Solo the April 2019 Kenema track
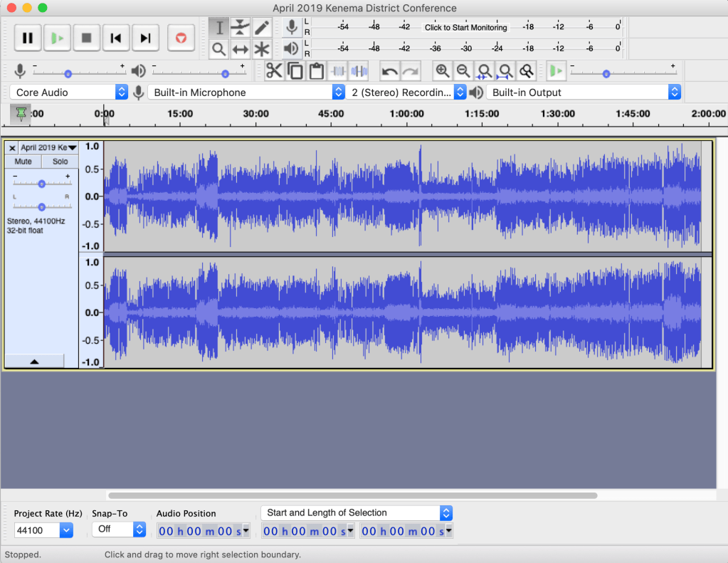Screen dimensions: 728x563 pyautogui.click(x=60, y=162)
